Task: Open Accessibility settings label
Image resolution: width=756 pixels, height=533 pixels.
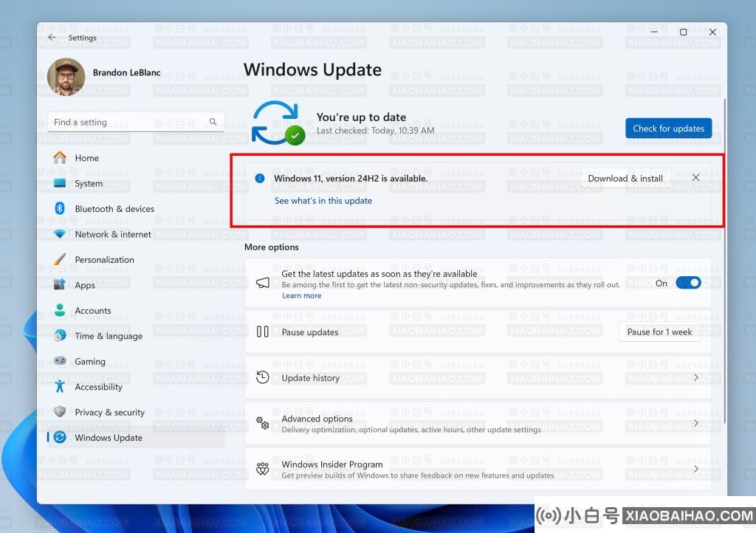Action: pos(98,387)
